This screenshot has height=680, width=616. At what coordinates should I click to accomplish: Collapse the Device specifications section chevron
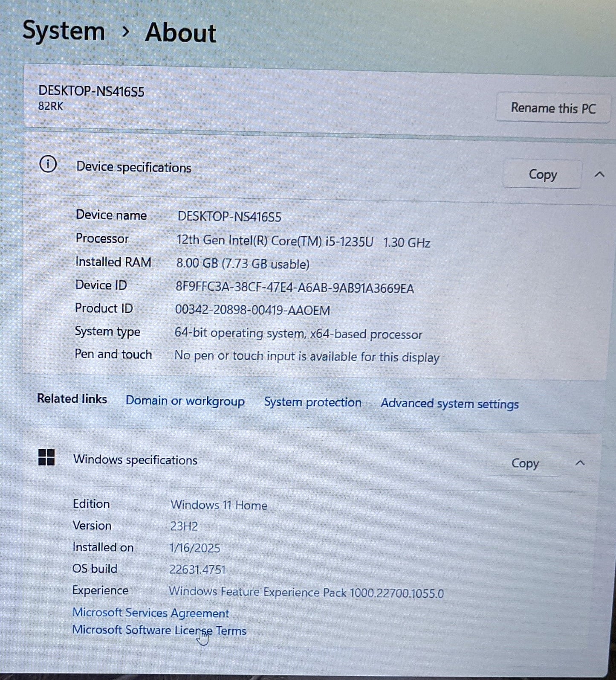(599, 174)
